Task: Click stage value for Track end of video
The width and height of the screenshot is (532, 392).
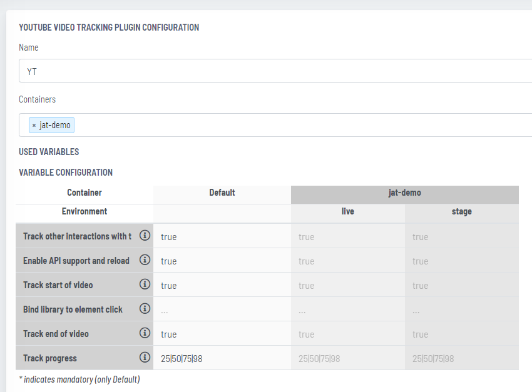Action: coord(462,334)
